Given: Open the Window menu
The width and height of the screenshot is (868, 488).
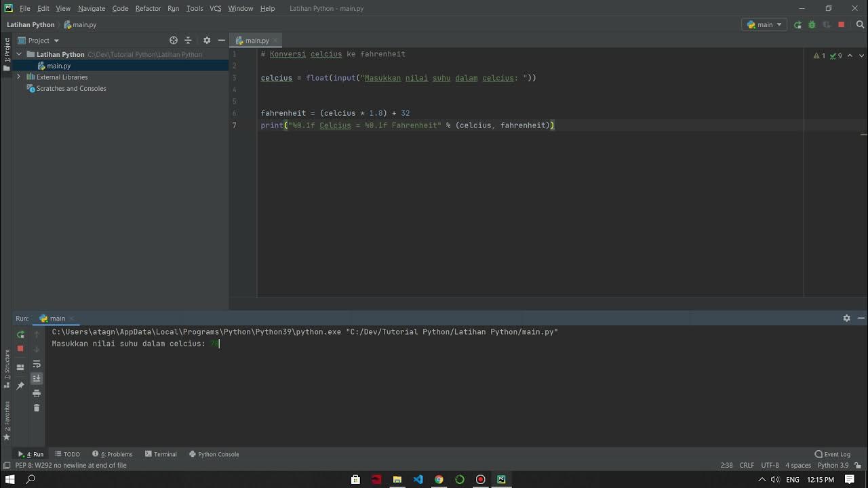Looking at the screenshot, I should 240,8.
